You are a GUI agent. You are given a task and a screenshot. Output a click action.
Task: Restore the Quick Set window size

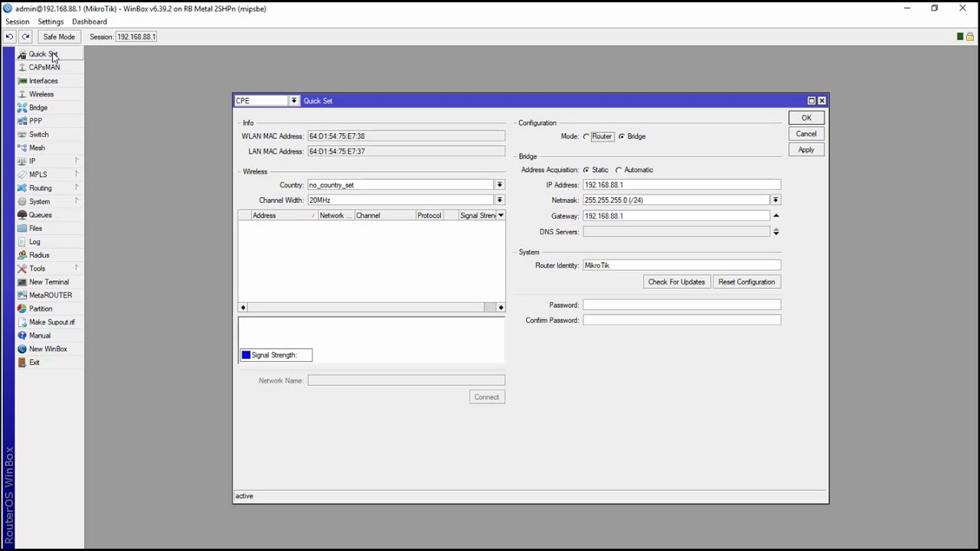pyautogui.click(x=812, y=101)
